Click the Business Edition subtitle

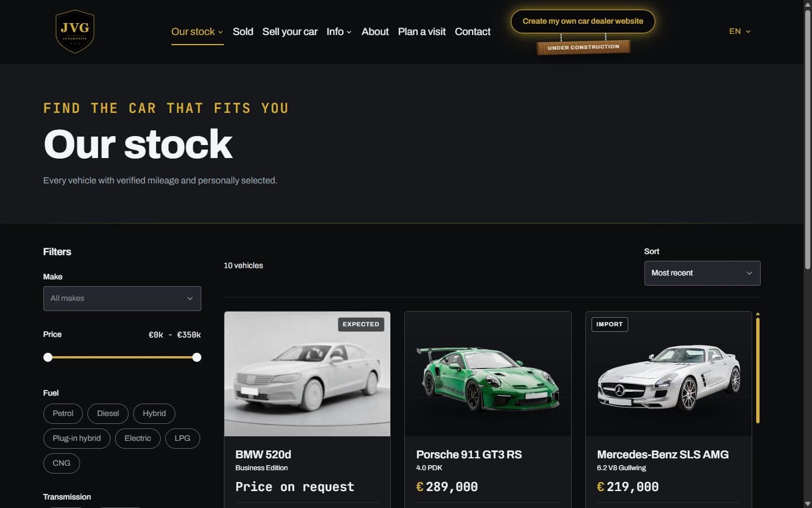[x=262, y=468]
